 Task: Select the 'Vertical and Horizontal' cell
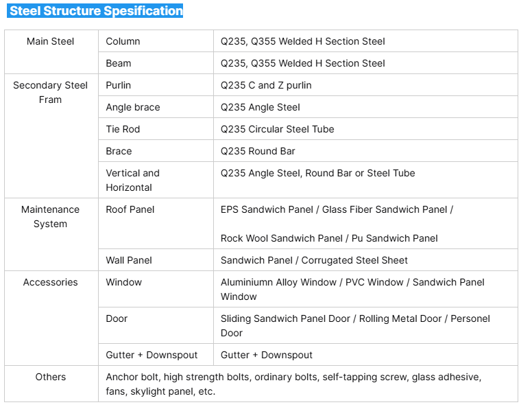[x=132, y=180]
